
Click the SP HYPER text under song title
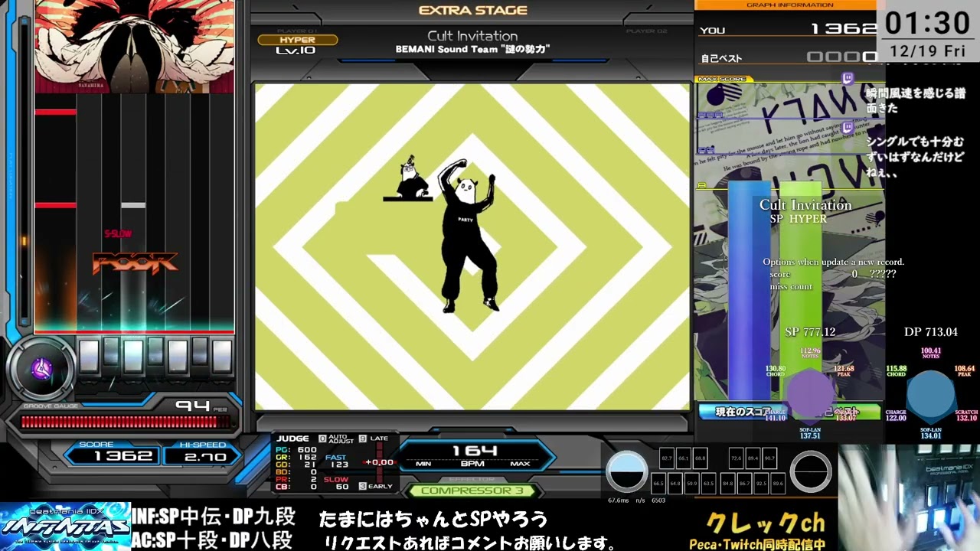[798, 219]
